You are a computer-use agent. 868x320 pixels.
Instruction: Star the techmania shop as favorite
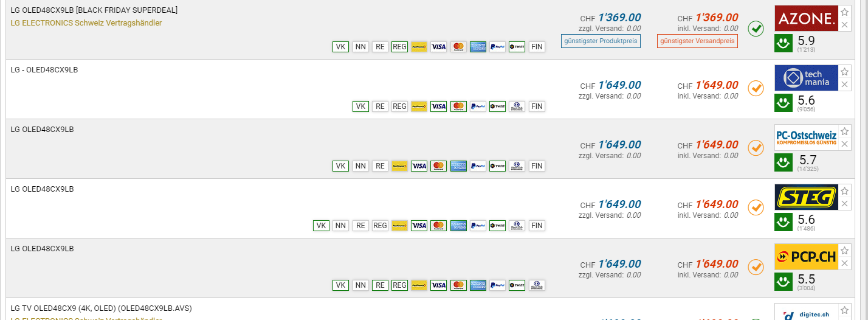844,72
